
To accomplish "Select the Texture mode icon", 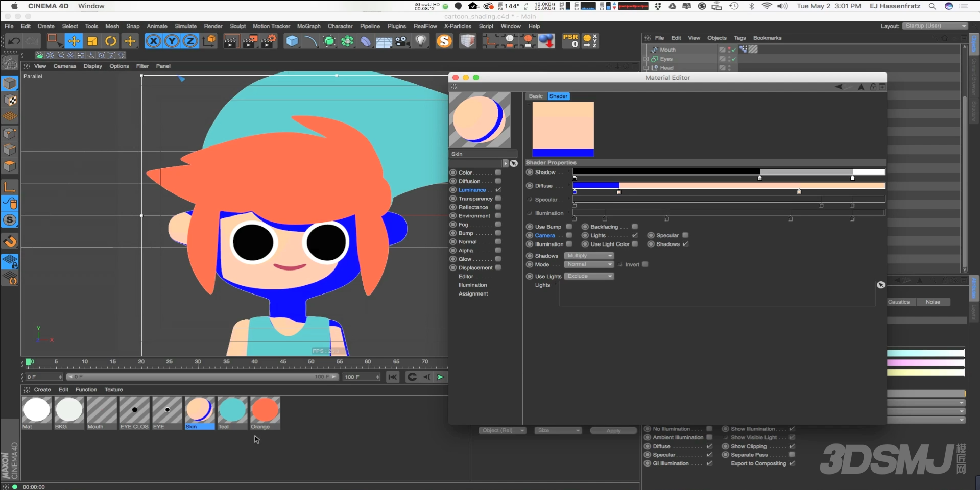I will (10, 100).
